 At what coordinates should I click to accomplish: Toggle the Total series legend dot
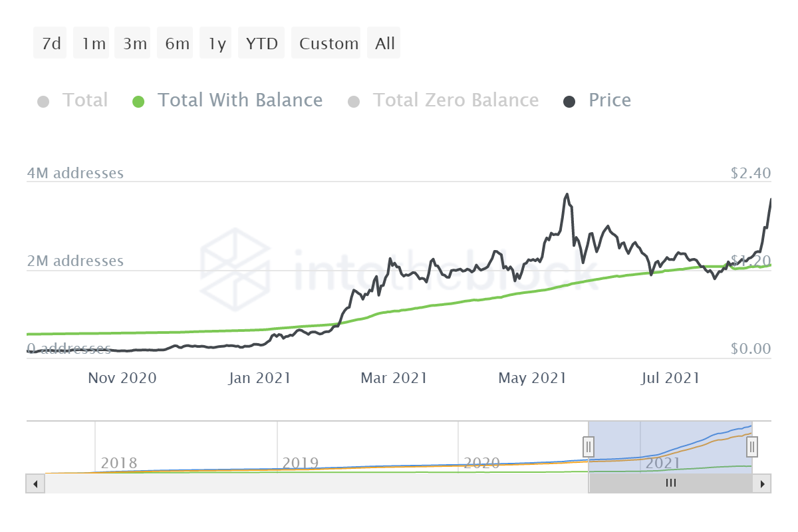click(44, 102)
